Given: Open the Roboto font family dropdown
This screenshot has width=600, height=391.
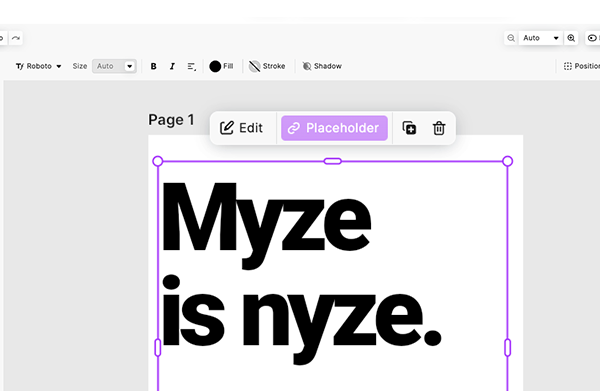Looking at the screenshot, I should (39, 66).
